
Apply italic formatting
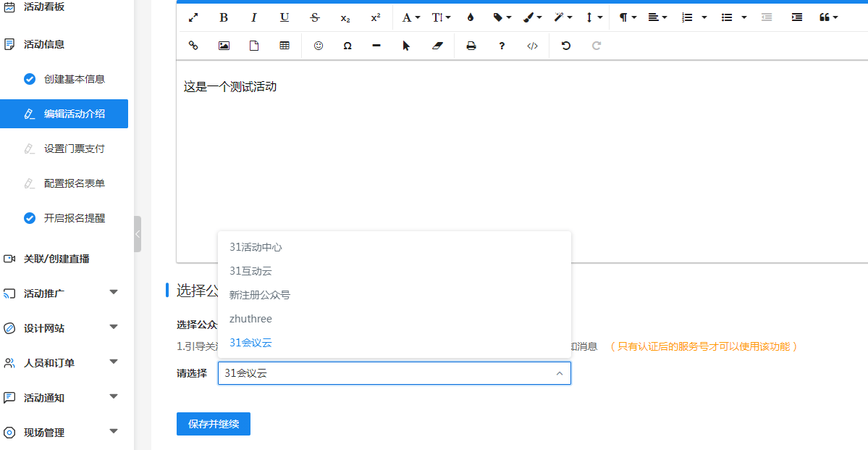point(254,17)
